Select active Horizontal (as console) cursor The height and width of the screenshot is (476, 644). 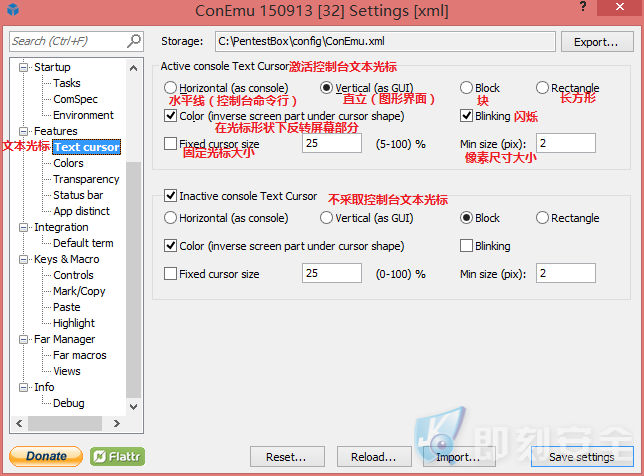coord(170,88)
